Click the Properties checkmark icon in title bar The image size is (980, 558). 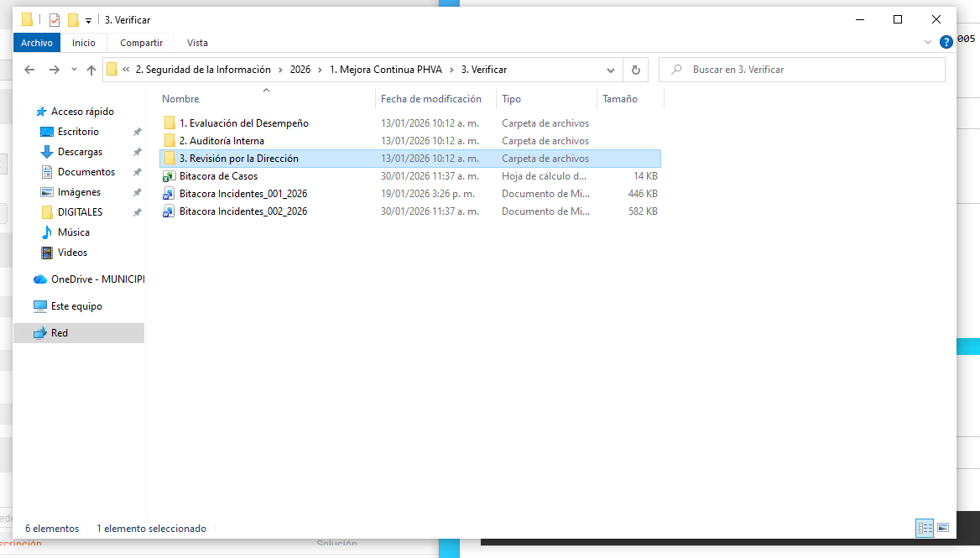point(55,20)
